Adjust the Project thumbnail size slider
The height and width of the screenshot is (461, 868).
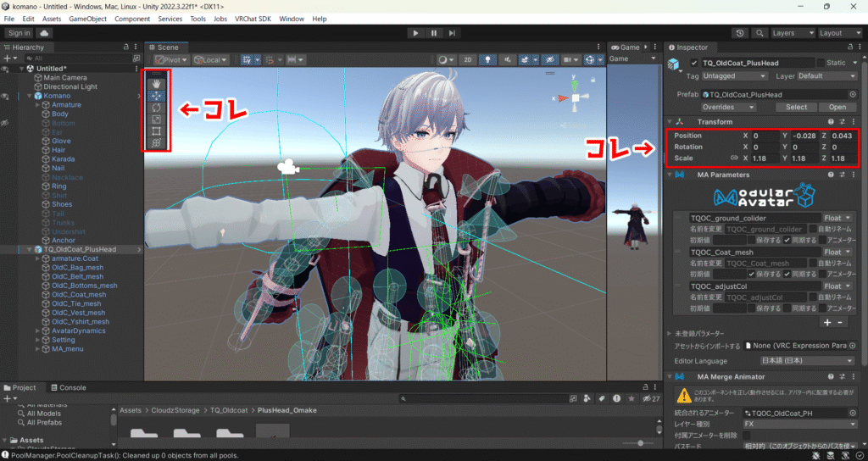coord(639,443)
